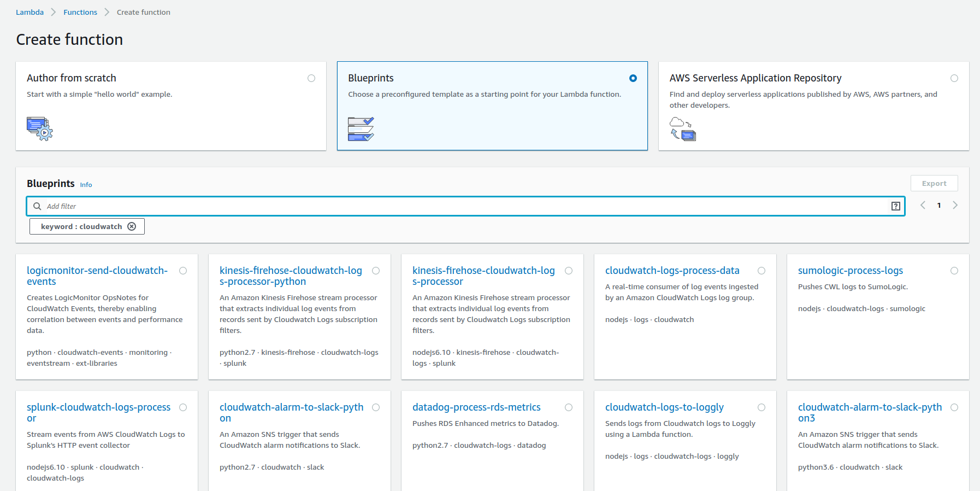Image resolution: width=980 pixels, height=491 pixels.
Task: Go to previous page of blueprints
Action: tap(923, 205)
